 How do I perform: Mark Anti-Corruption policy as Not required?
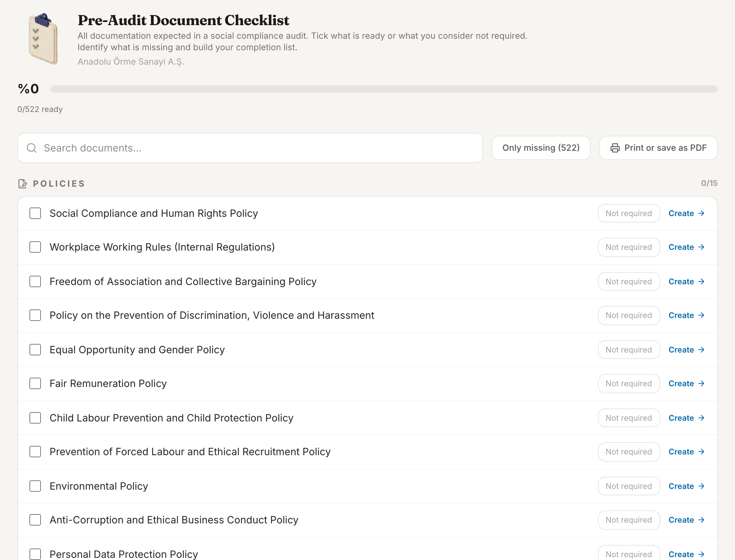coord(629,520)
